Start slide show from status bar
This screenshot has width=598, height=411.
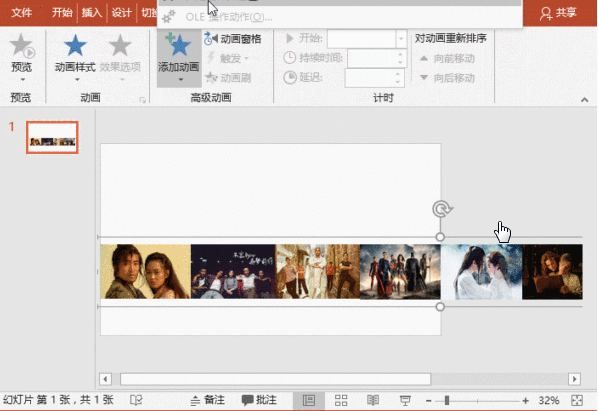tap(405, 400)
